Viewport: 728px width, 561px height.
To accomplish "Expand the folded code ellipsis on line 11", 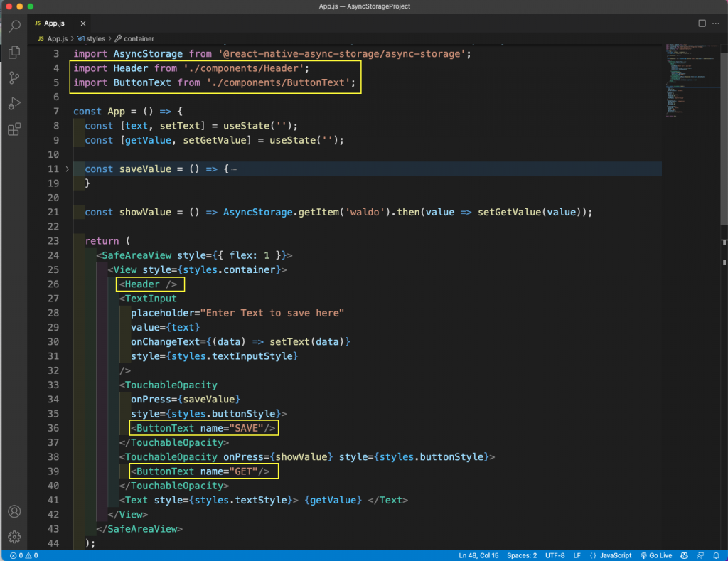I will 233,169.
